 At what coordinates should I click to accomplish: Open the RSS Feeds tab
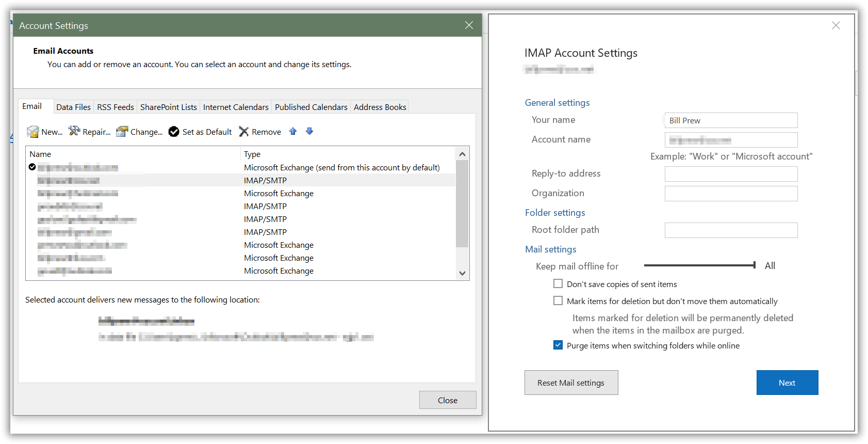(116, 107)
